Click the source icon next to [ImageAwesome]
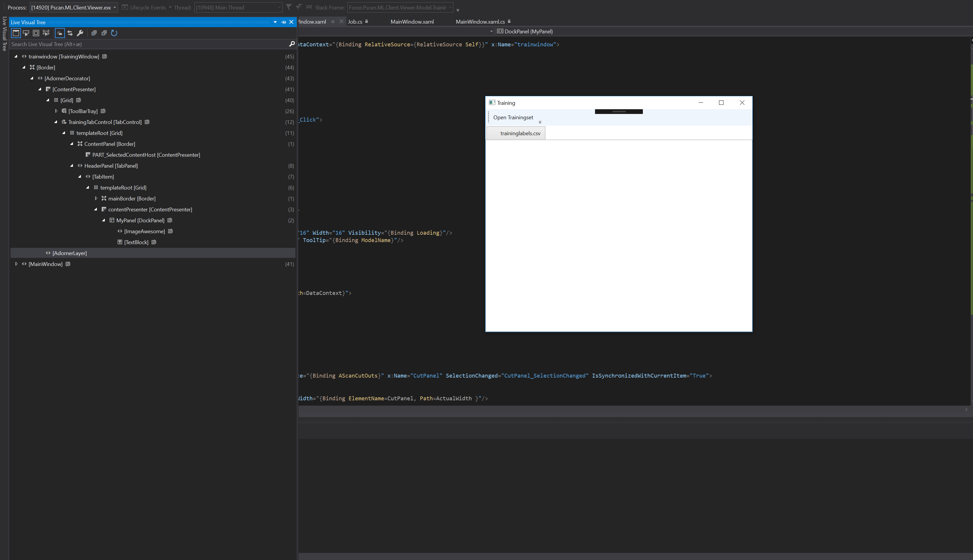The image size is (973, 560). click(170, 231)
